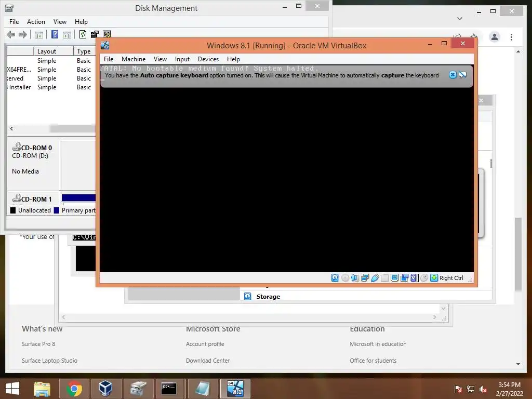532x399 pixels.
Task: Click mouse integration icon in VirtualBox status bar
Action: (424, 278)
